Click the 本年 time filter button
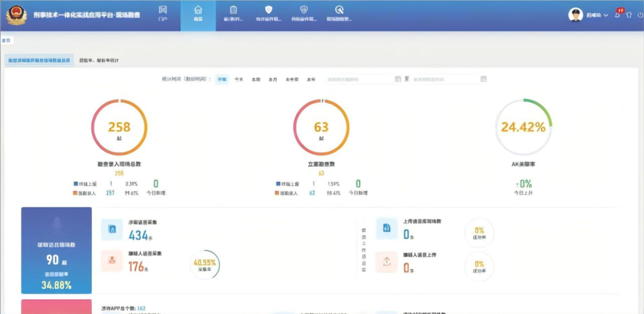644x314 pixels. click(x=311, y=79)
